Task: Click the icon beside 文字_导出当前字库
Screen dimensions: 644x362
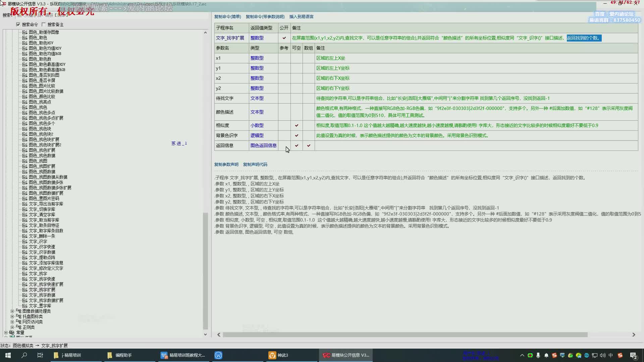Action: (x=24, y=204)
